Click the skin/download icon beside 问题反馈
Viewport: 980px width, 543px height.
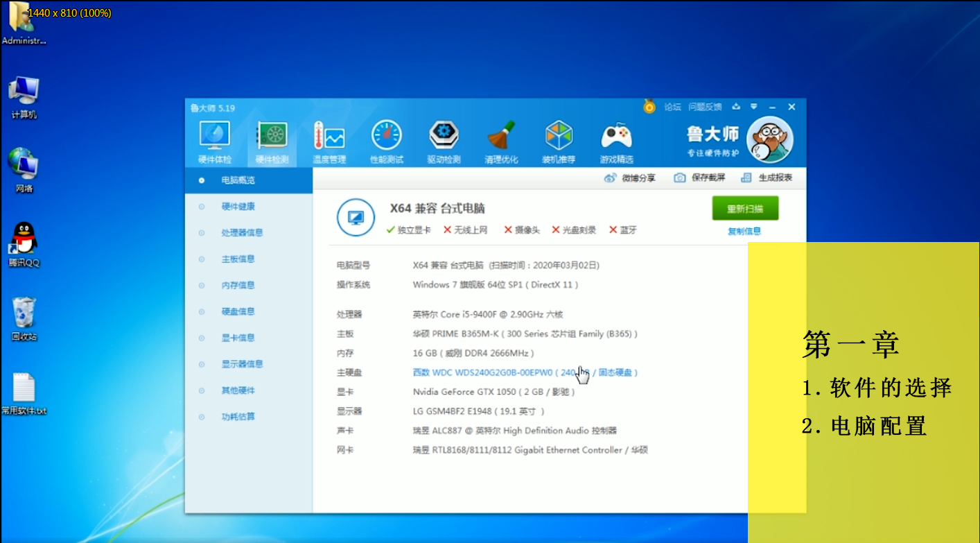pos(736,107)
